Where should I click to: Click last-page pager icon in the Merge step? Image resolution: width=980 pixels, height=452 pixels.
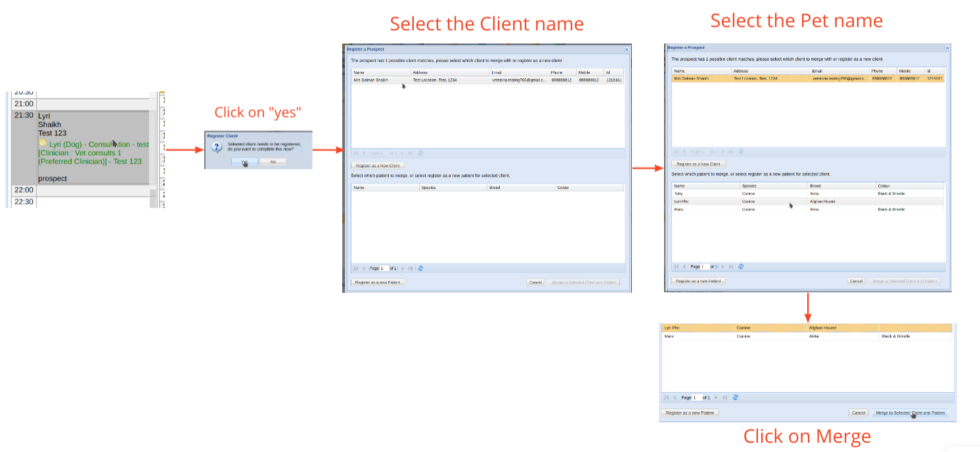pos(725,397)
